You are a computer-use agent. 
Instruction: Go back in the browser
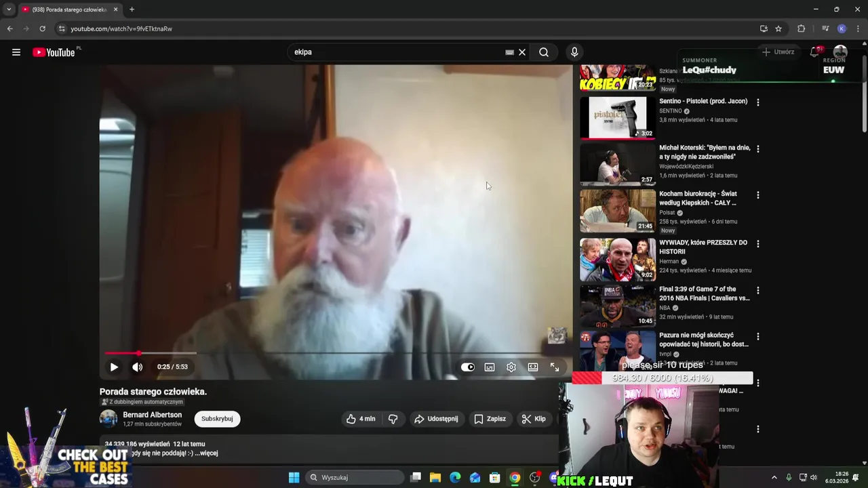pyautogui.click(x=9, y=28)
